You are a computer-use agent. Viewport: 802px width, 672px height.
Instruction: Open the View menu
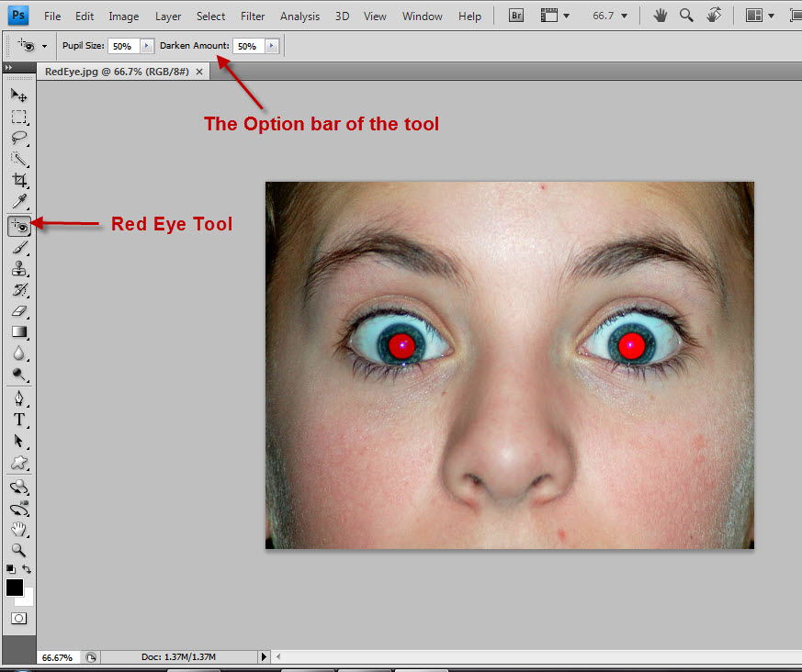click(x=375, y=16)
